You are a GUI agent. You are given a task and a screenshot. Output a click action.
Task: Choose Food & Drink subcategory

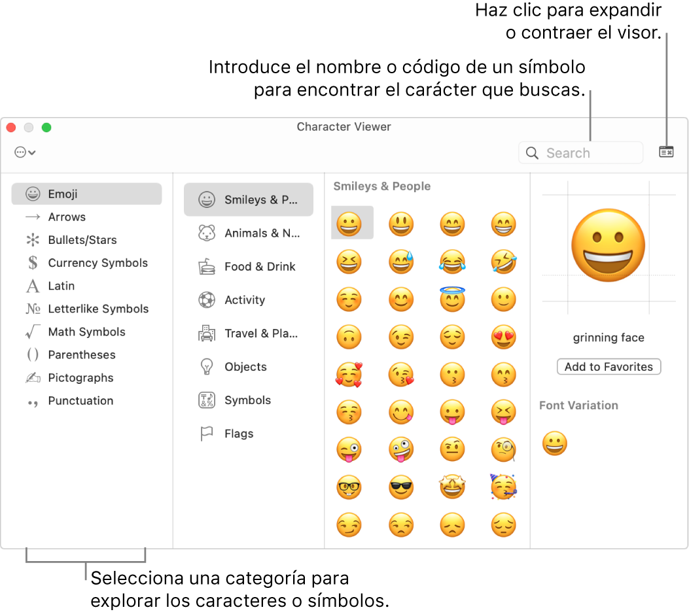[x=248, y=267]
